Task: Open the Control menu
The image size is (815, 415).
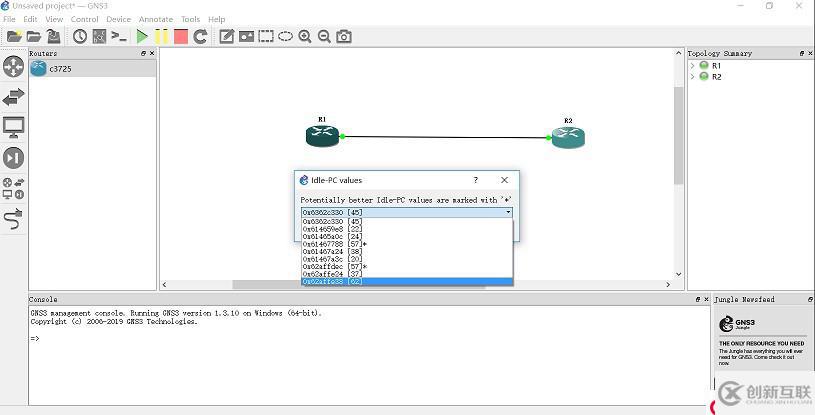Action: (84, 19)
